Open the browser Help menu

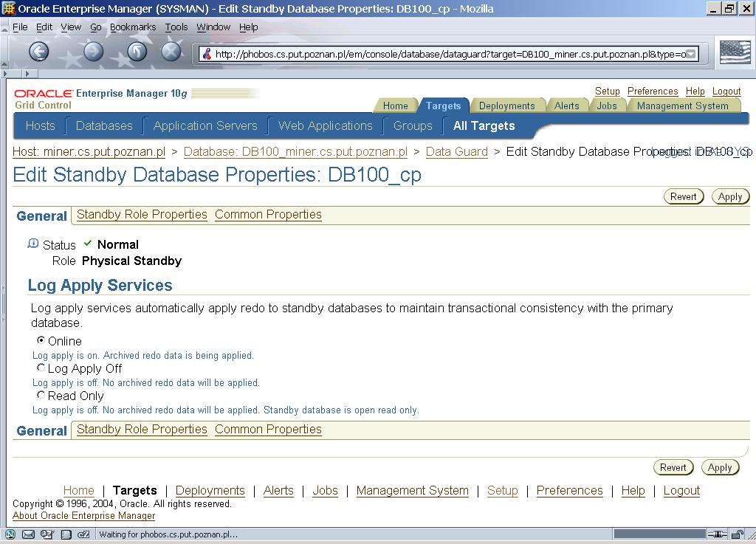[249, 27]
